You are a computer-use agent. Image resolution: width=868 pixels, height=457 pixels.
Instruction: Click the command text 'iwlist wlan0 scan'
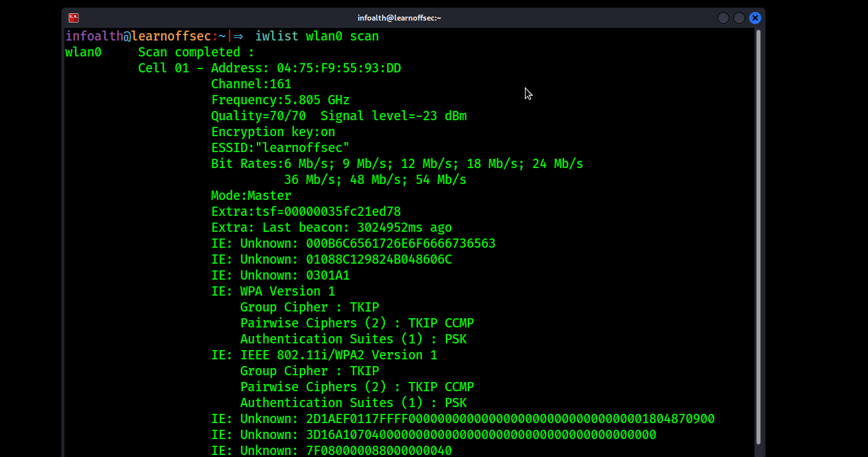317,36
